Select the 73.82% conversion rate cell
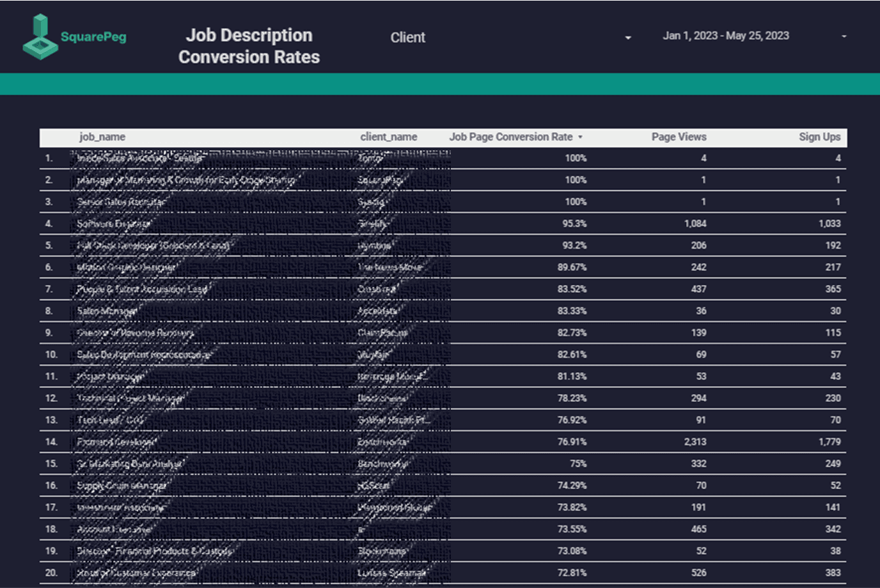 point(572,507)
